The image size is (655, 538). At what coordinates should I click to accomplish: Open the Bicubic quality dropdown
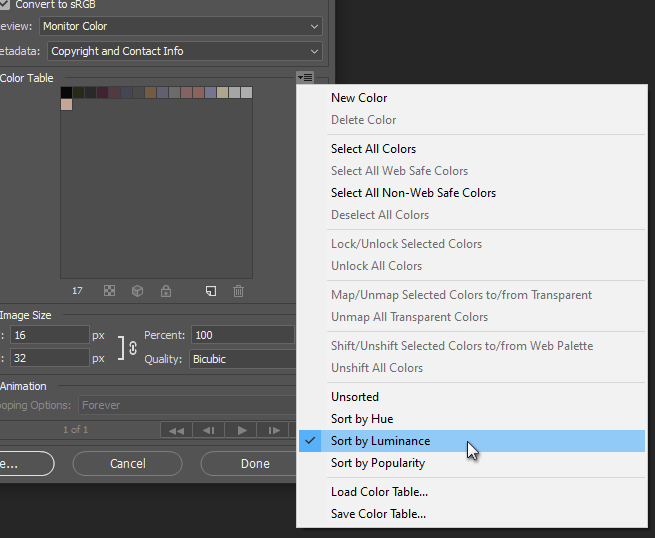(x=242, y=359)
